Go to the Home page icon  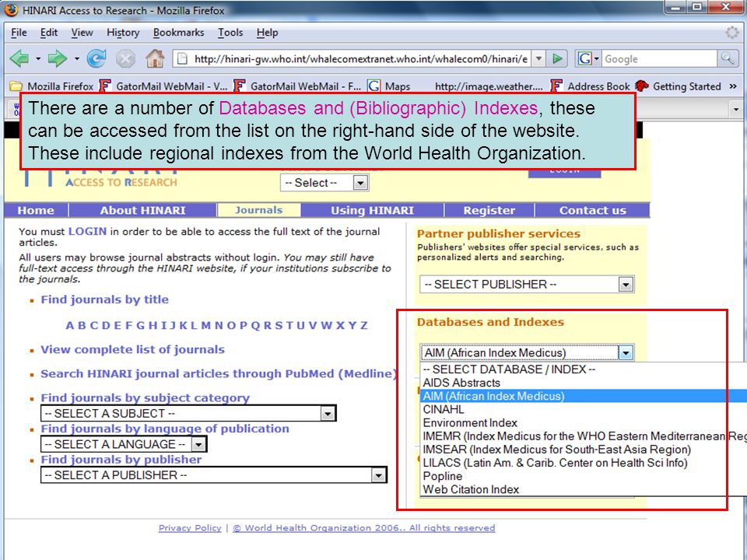click(155, 58)
